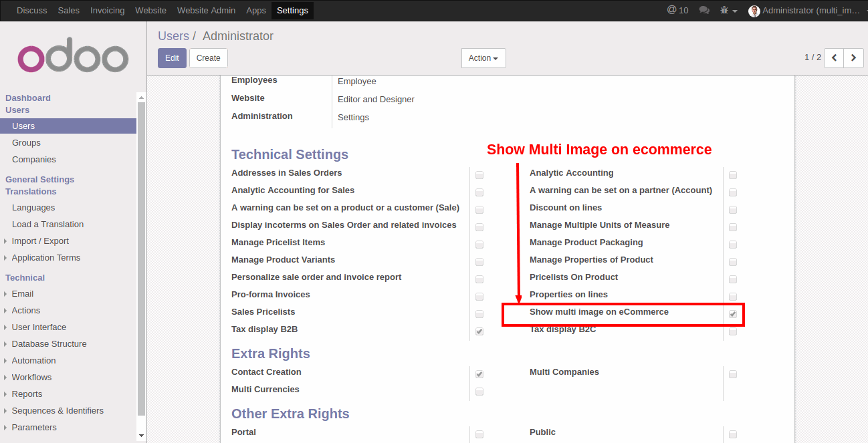Viewport: 868px width, 443px height.
Task: Toggle the Public checkbox
Action: coord(733,434)
